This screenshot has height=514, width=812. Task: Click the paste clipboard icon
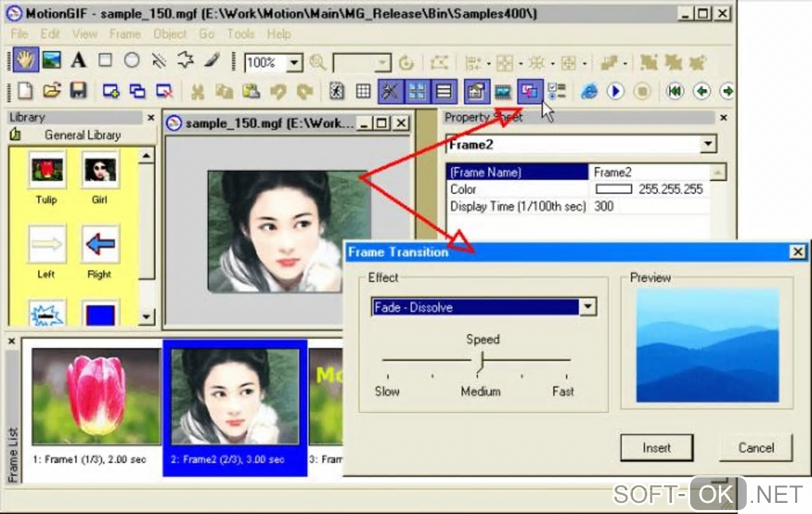(251, 92)
